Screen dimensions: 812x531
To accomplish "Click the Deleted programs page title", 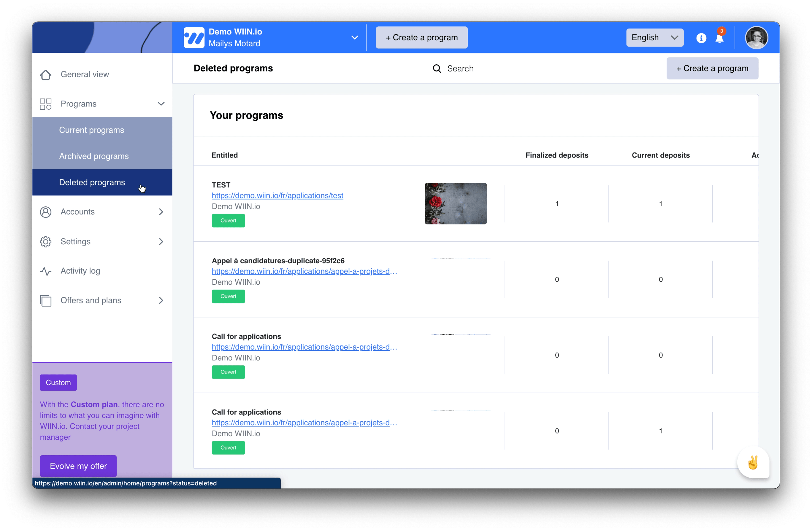I will pos(233,68).
